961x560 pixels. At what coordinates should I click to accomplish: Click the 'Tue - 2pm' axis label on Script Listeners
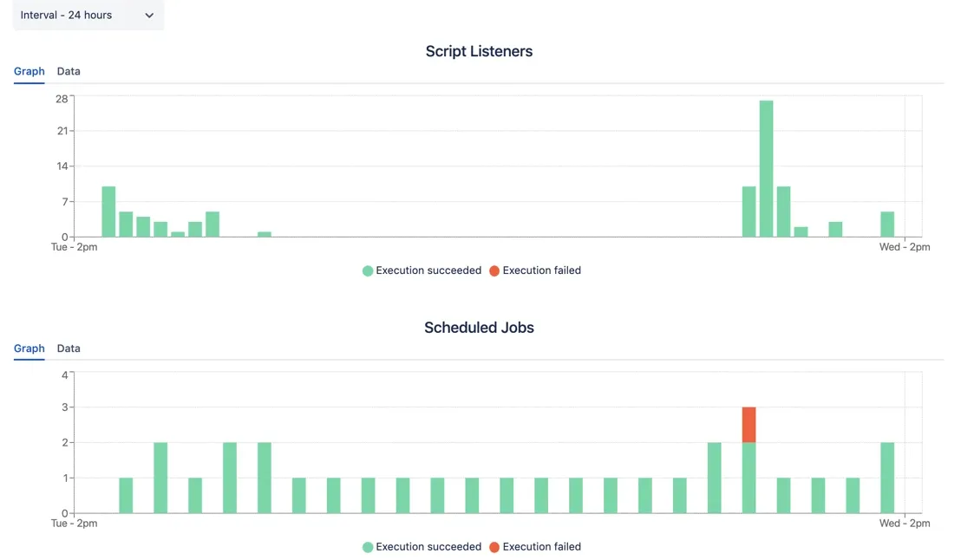coord(74,247)
